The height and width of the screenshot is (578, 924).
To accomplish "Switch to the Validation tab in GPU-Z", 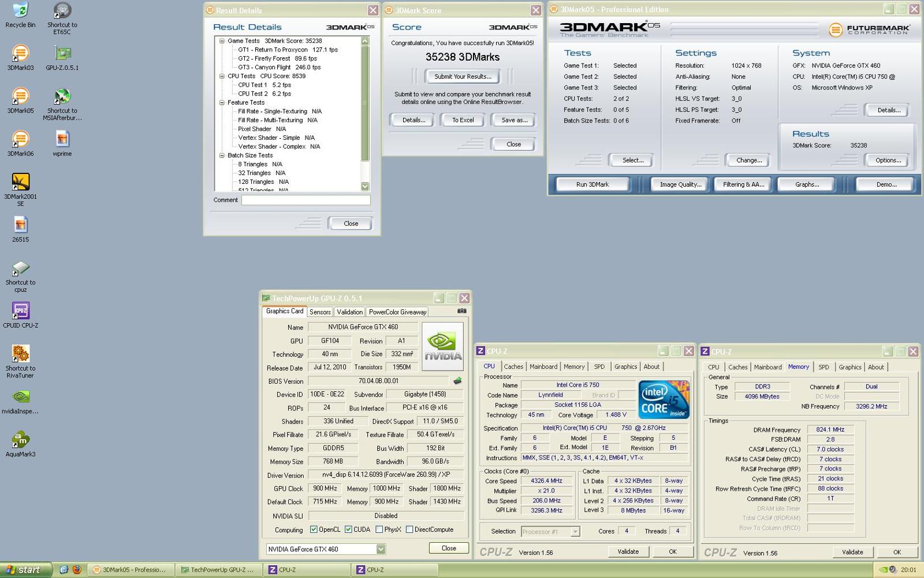I will pos(349,312).
